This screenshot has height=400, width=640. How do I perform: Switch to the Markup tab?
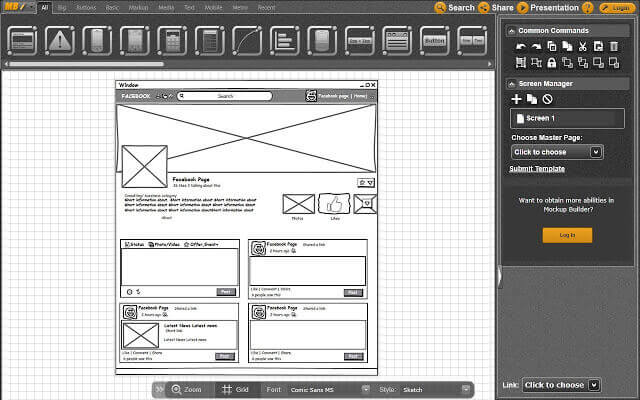138,8
